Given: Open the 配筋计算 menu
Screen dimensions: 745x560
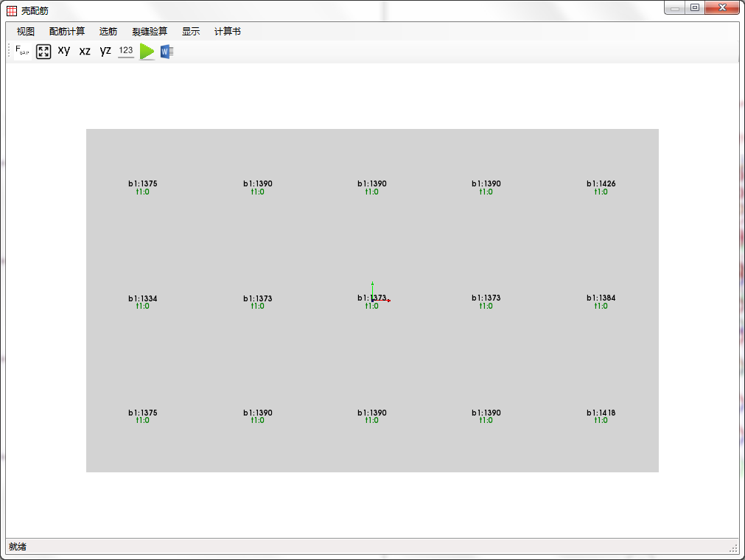Looking at the screenshot, I should click(67, 32).
